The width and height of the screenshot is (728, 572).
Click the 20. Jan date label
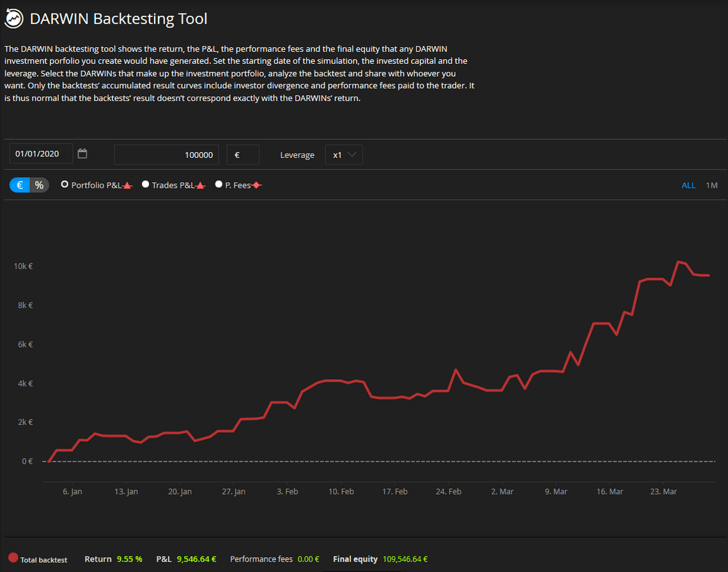click(180, 491)
